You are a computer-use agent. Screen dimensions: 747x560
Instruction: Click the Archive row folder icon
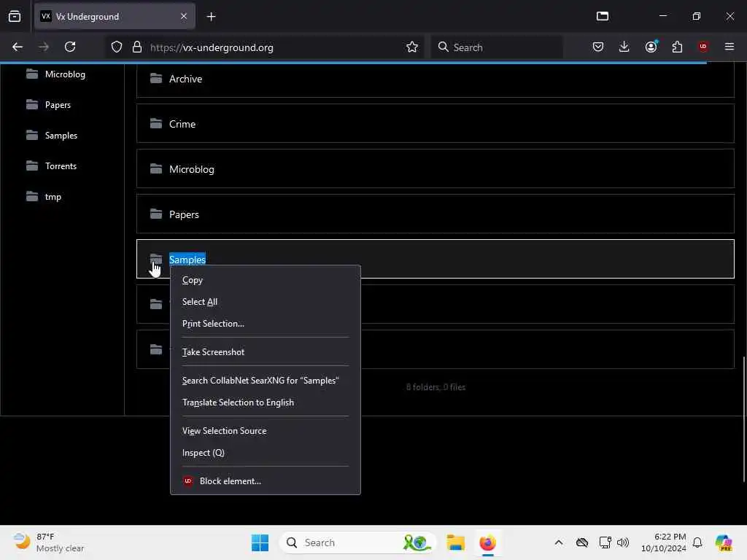156,78
